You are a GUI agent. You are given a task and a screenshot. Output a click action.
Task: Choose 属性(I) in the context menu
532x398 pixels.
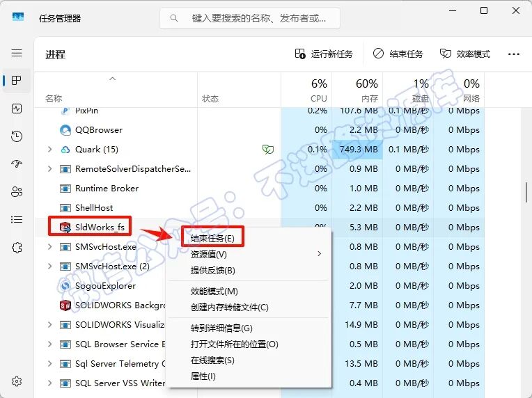(x=203, y=376)
